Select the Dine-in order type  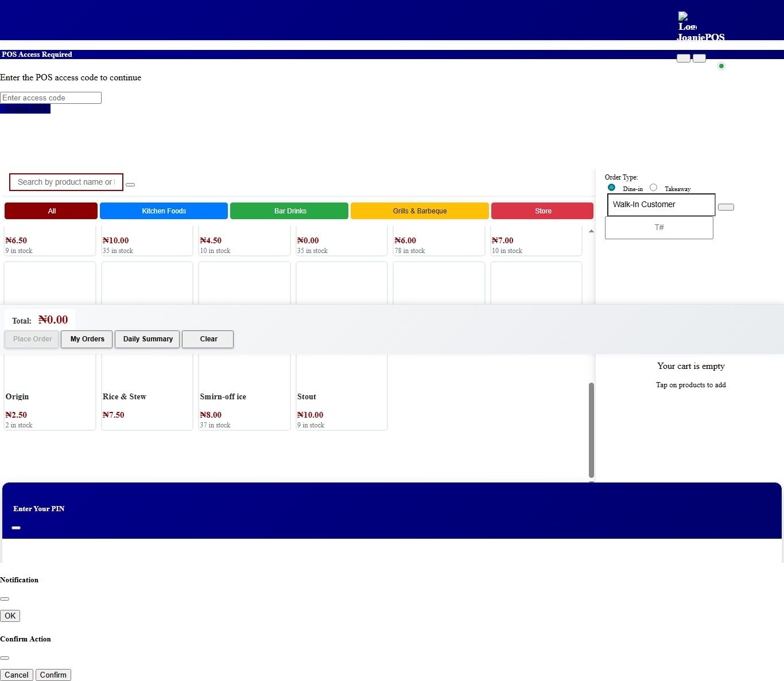pos(611,188)
